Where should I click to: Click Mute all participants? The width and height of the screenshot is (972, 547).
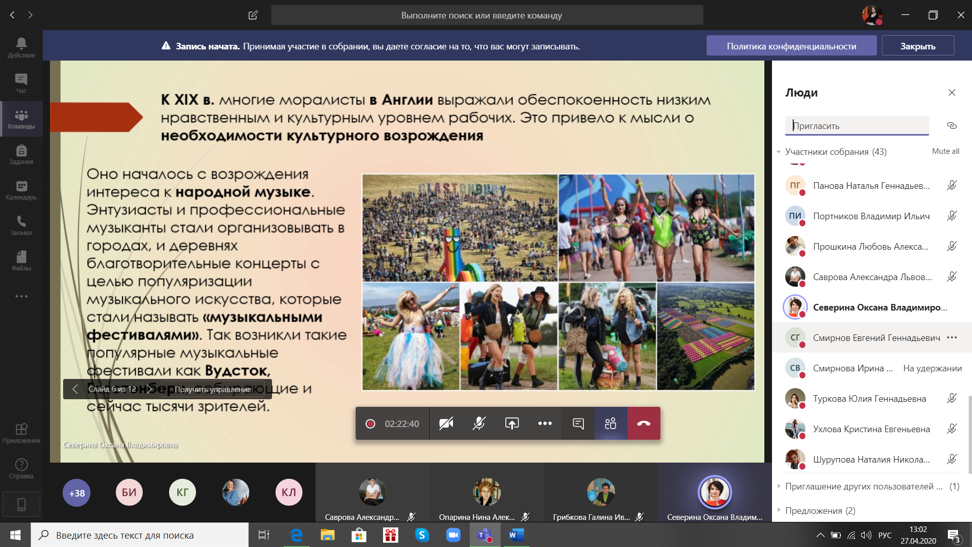pyautogui.click(x=945, y=152)
